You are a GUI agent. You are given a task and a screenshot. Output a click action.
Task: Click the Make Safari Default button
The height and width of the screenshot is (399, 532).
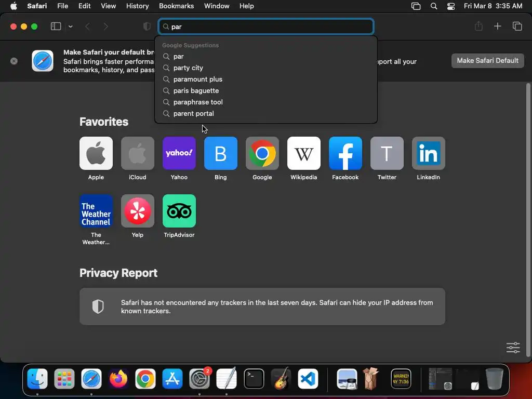487,61
